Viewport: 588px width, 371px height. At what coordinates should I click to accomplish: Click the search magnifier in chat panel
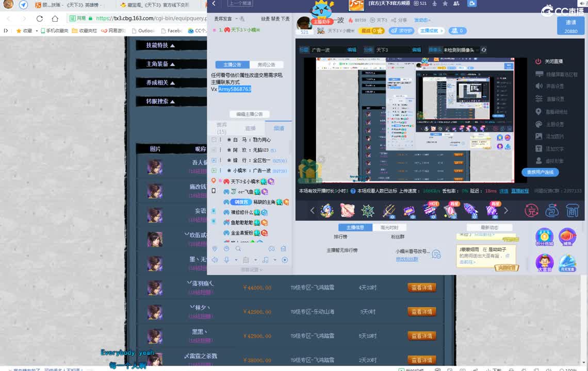point(238,248)
